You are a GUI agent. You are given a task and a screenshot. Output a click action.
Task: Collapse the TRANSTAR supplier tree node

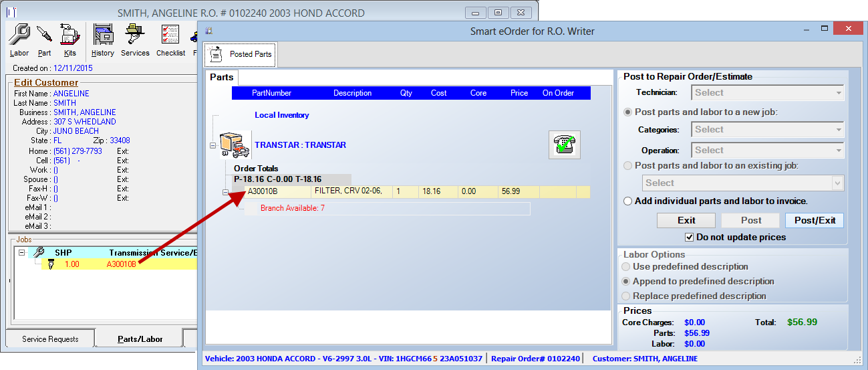(213, 145)
